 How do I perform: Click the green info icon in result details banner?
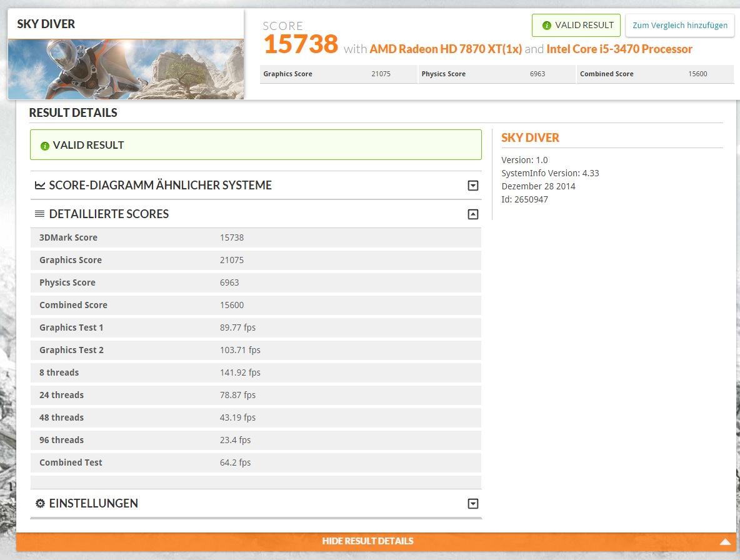45,146
